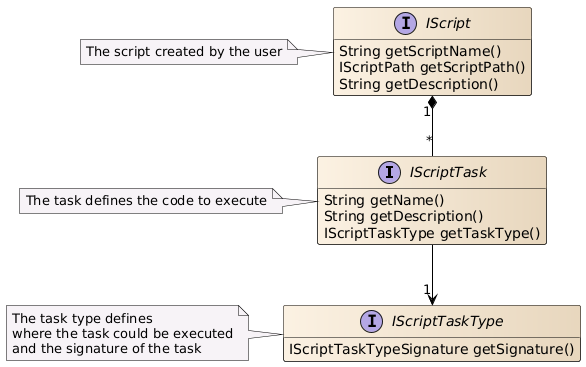The width and height of the screenshot is (586, 367).
Task: Click the String getName() method
Action: [384, 200]
